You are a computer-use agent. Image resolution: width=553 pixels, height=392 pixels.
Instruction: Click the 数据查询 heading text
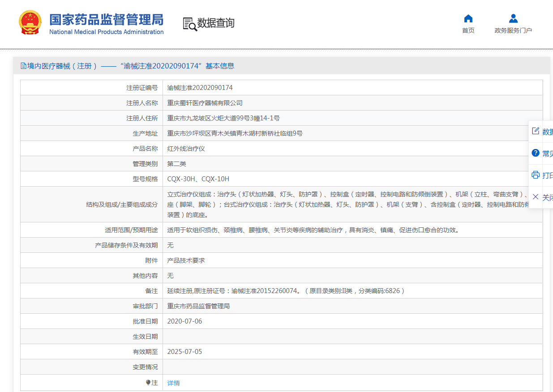coord(216,23)
